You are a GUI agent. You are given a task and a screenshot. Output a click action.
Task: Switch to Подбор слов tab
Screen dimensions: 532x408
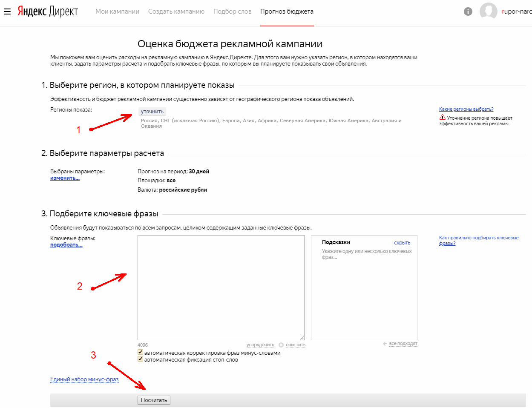pyautogui.click(x=232, y=11)
